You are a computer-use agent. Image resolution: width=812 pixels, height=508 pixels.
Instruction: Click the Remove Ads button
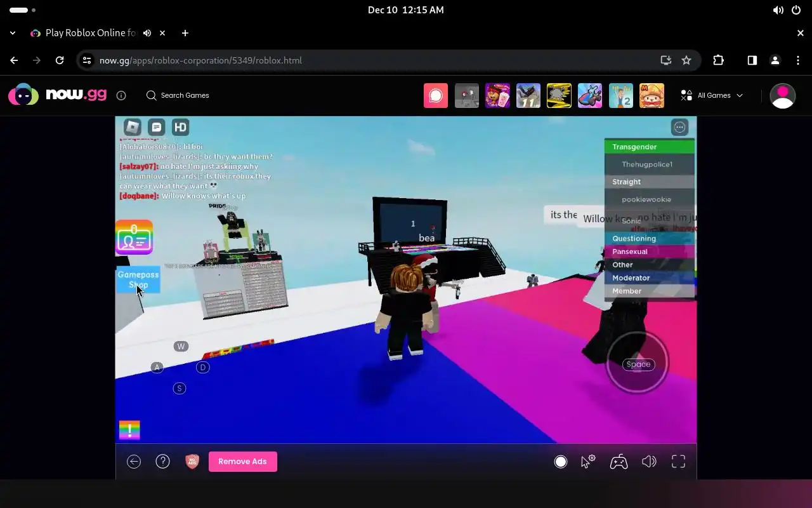pos(242,462)
